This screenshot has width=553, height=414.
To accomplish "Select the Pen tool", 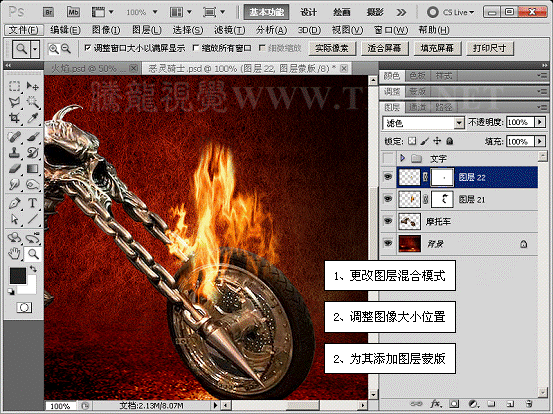I will pos(14,203).
